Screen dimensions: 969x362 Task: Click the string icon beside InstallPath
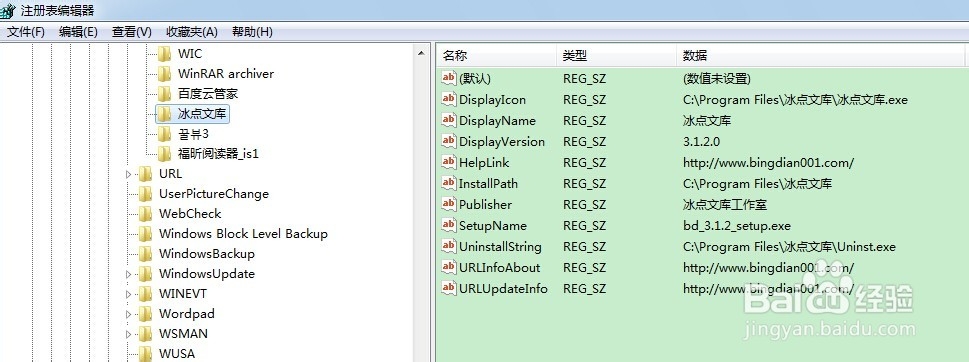click(449, 183)
